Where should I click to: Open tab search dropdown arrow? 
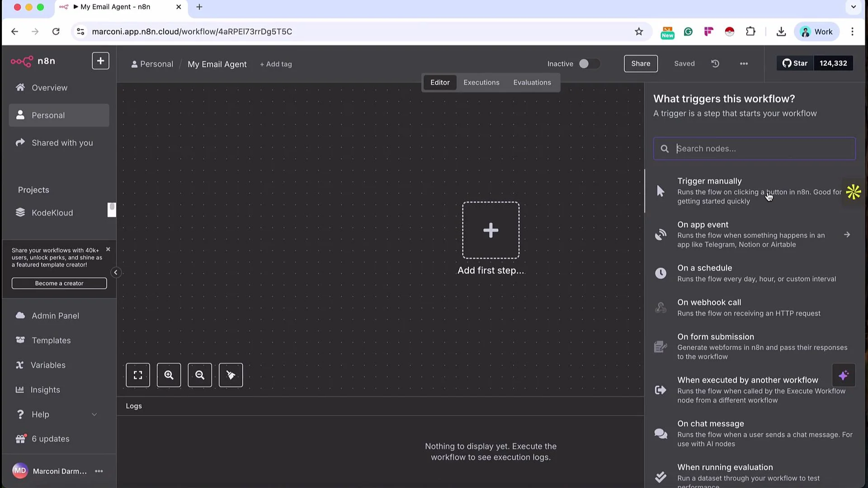854,7
